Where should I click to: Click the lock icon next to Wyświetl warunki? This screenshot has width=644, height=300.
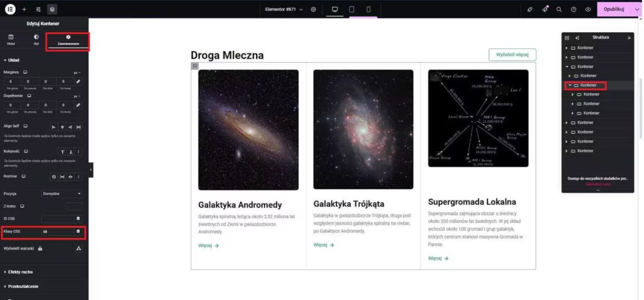click(40, 248)
